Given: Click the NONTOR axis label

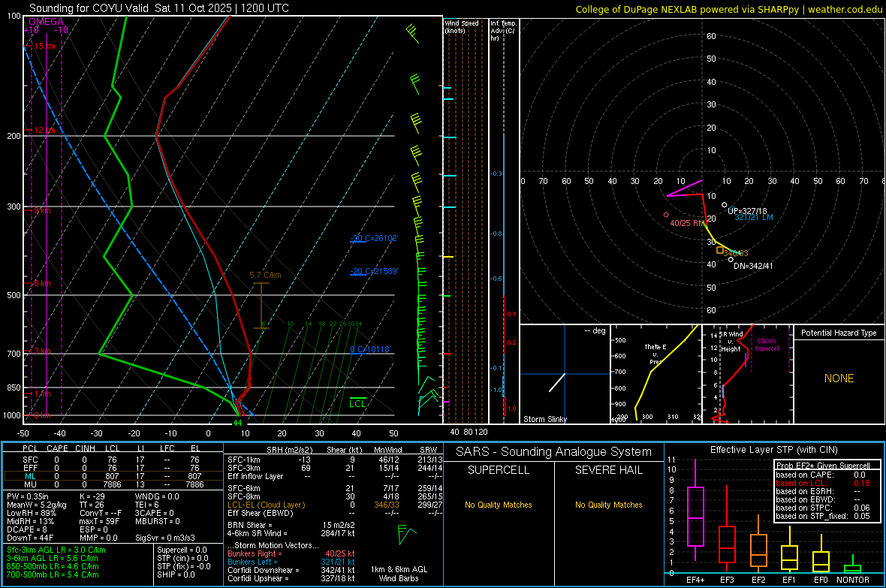Looking at the screenshot, I should coord(853,580).
